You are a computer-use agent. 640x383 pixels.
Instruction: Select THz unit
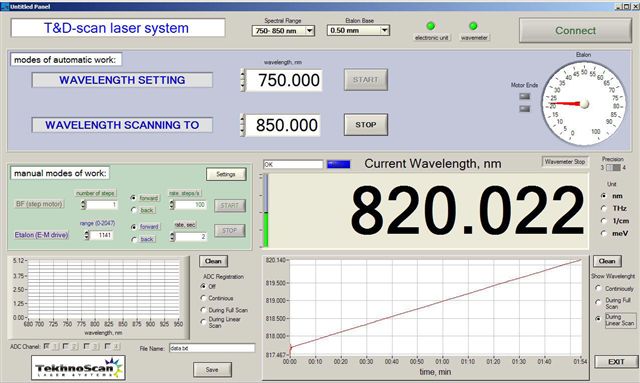[x=604, y=208]
